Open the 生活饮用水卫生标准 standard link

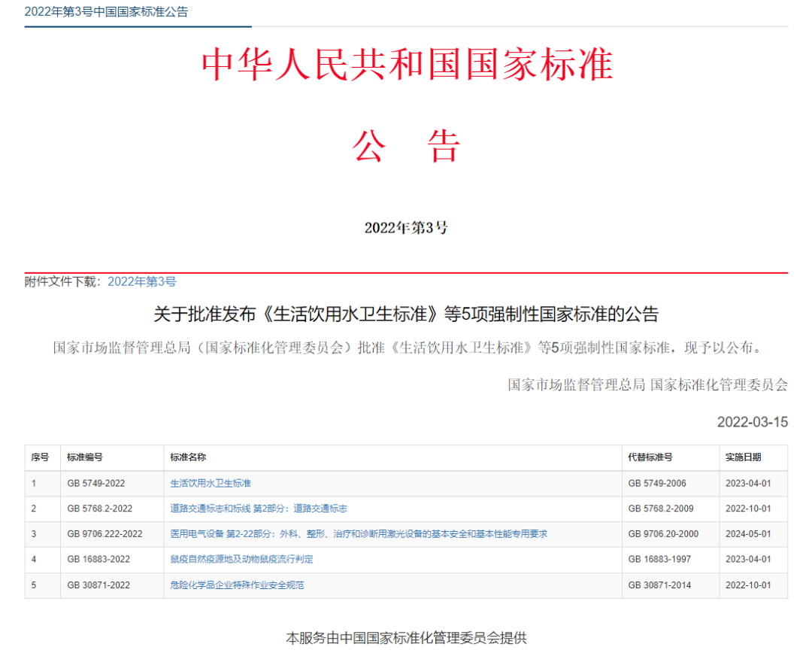pyautogui.click(x=211, y=484)
